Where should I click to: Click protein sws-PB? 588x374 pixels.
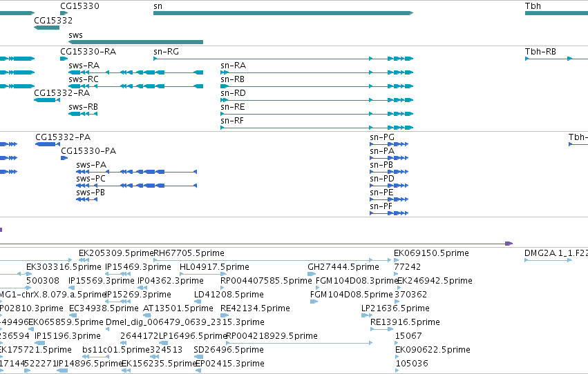86,199
